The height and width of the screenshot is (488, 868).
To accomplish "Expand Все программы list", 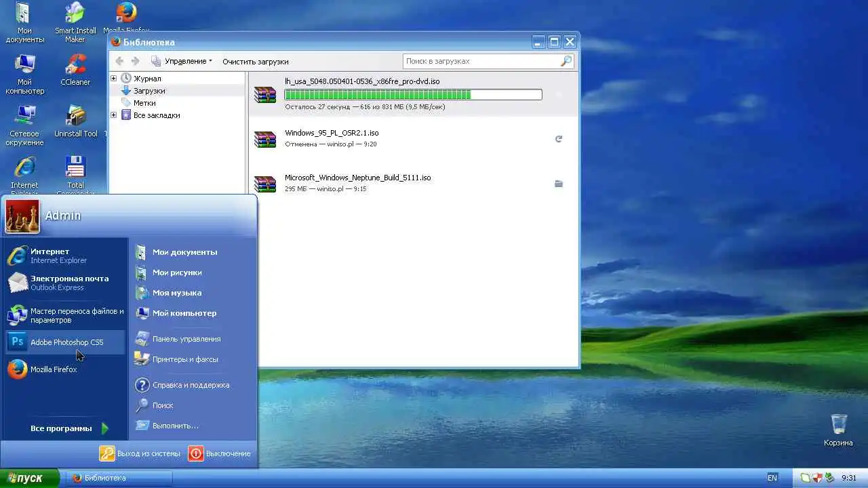I will (68, 428).
